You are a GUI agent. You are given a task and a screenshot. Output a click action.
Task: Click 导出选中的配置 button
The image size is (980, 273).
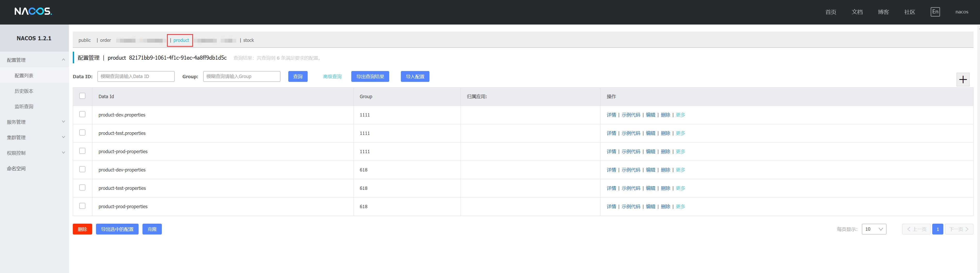[117, 229]
